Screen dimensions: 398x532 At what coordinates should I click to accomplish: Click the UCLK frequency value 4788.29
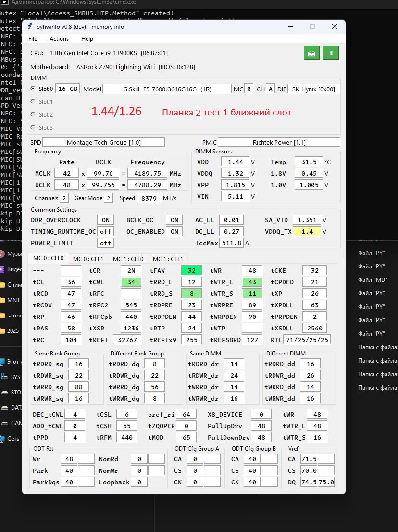148,185
